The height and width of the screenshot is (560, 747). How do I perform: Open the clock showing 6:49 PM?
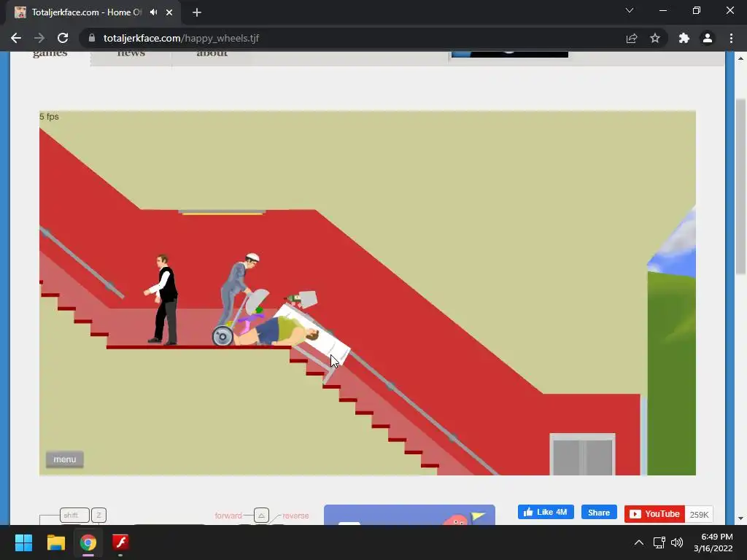(x=713, y=542)
